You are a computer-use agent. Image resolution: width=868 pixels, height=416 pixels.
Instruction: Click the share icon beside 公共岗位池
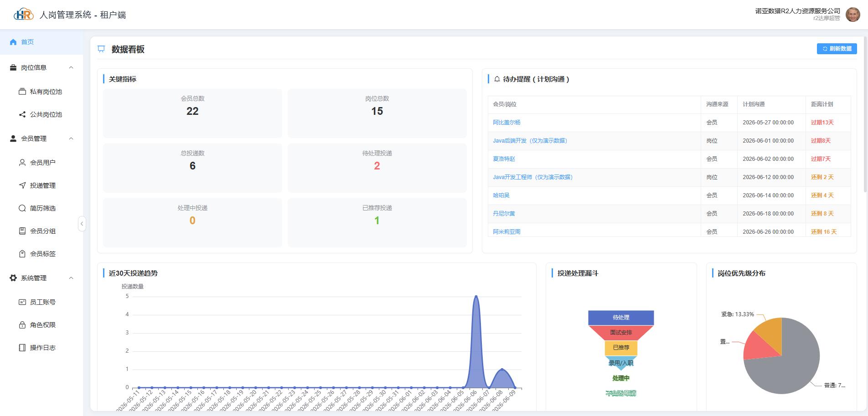(22, 114)
